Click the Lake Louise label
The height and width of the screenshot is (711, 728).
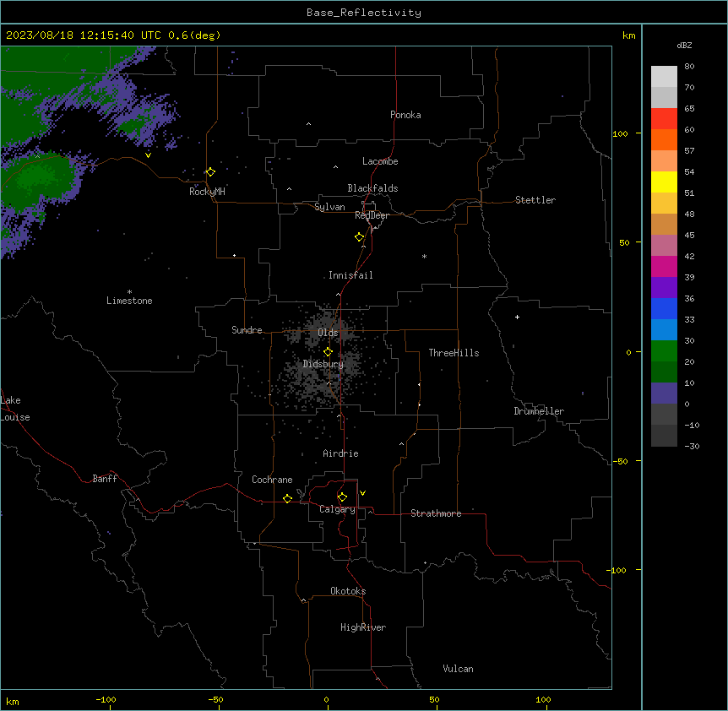click(x=15, y=409)
